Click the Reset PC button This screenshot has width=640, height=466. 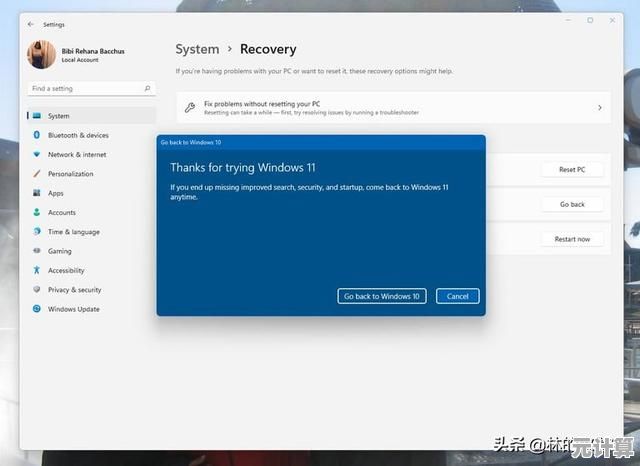(x=572, y=170)
